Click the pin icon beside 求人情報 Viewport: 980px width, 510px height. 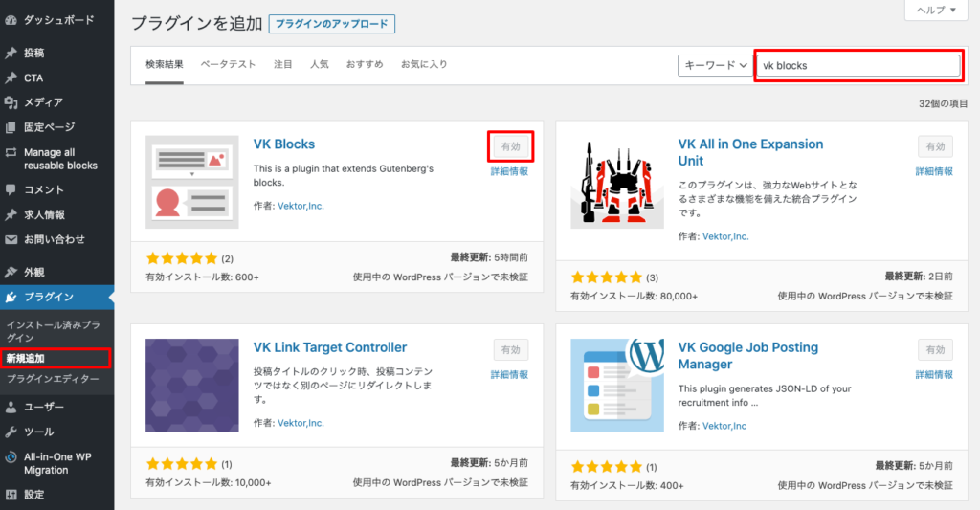point(11,215)
